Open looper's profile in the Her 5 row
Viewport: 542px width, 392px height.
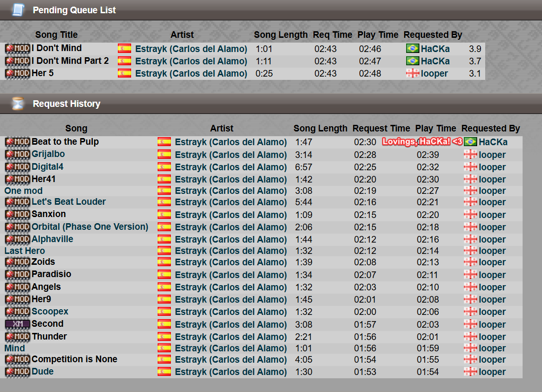(x=434, y=74)
